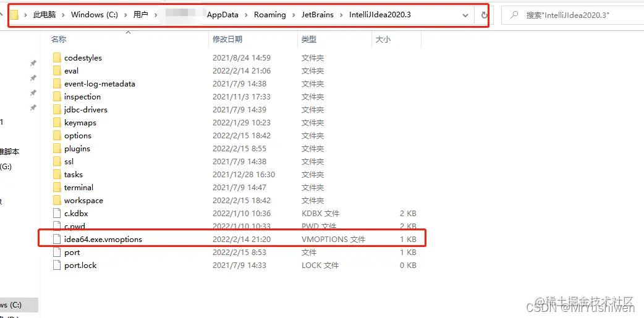Screen dimensions: 644x318
Task: Click the LOCK 文件 type cell
Action: point(320,266)
